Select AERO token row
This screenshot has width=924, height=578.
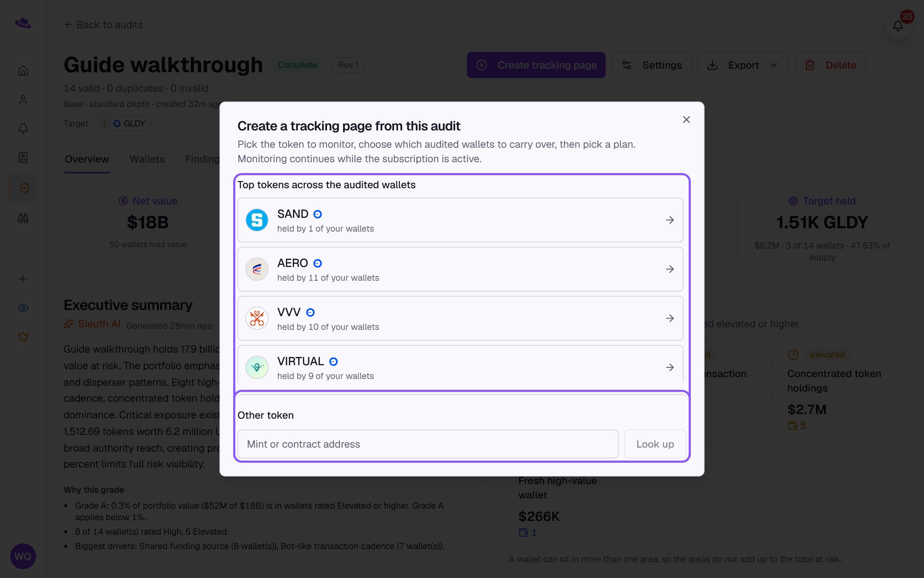[x=460, y=269]
